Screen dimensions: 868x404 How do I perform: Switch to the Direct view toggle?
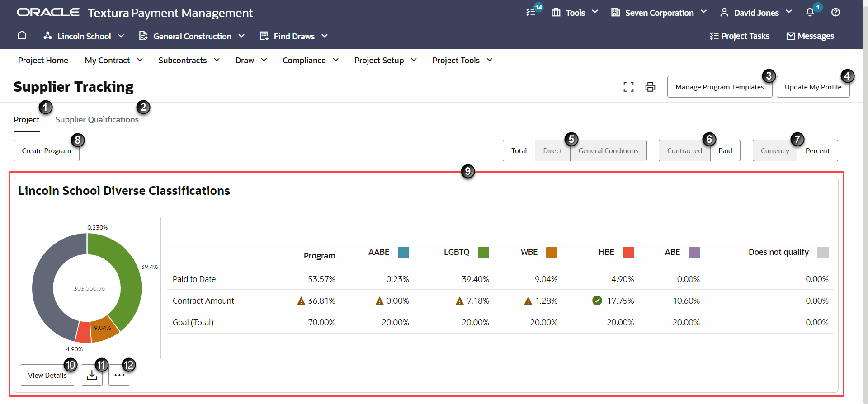pyautogui.click(x=552, y=150)
